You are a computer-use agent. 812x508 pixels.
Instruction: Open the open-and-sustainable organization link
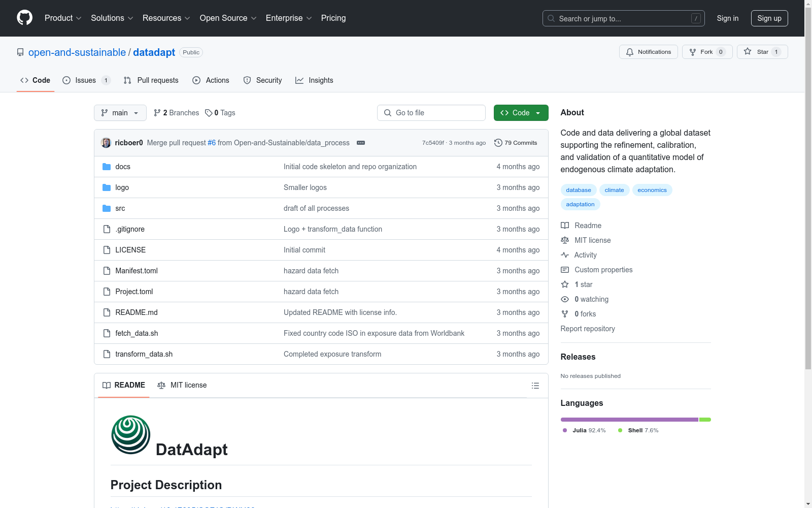[x=77, y=52]
